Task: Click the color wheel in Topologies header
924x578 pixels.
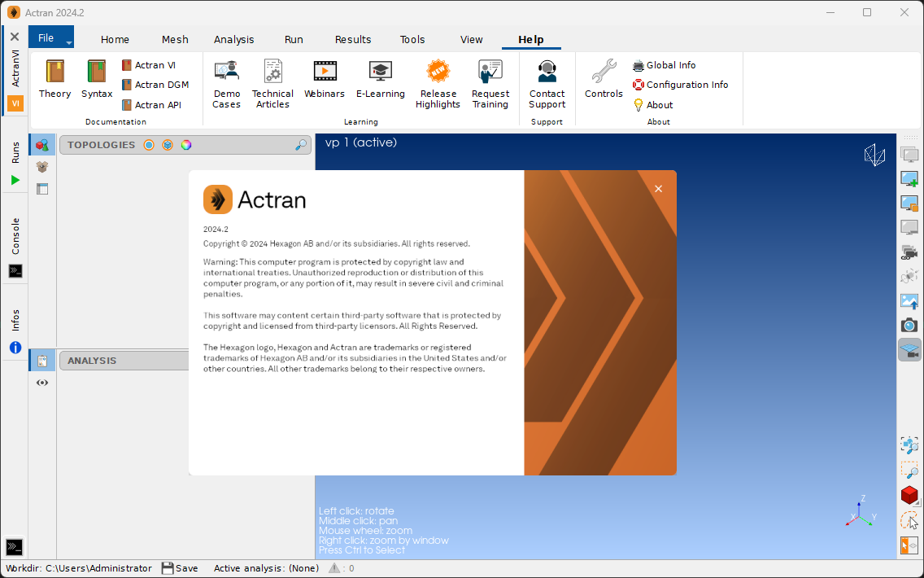Action: pyautogui.click(x=186, y=145)
